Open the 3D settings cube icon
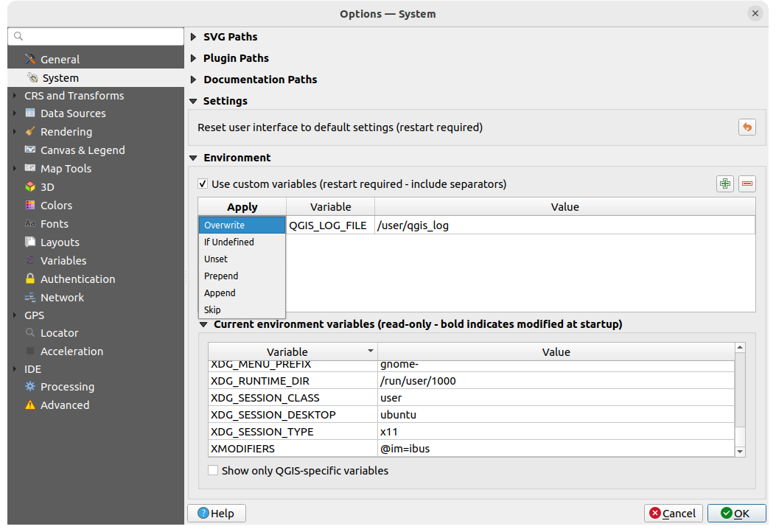Screen dimensions: 776x532 (x=30, y=187)
